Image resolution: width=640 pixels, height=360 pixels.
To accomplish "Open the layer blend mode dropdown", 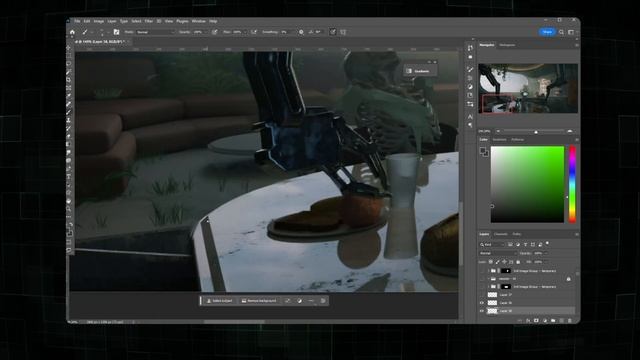I will pos(497,253).
